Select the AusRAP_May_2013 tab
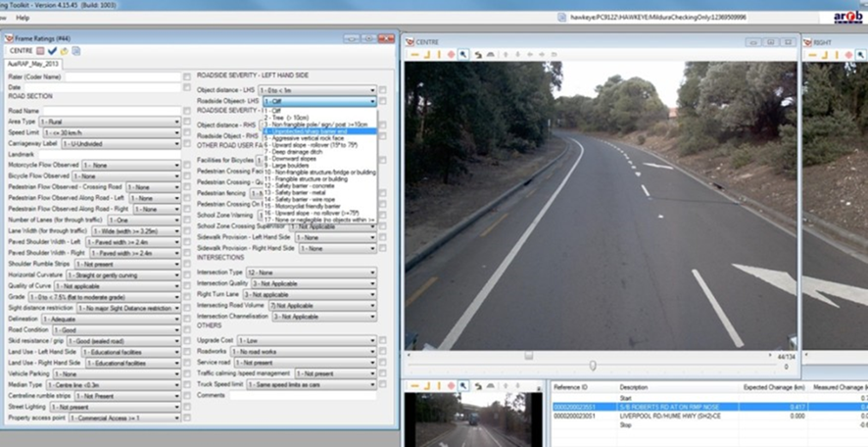This screenshot has height=447, width=868. pos(32,65)
